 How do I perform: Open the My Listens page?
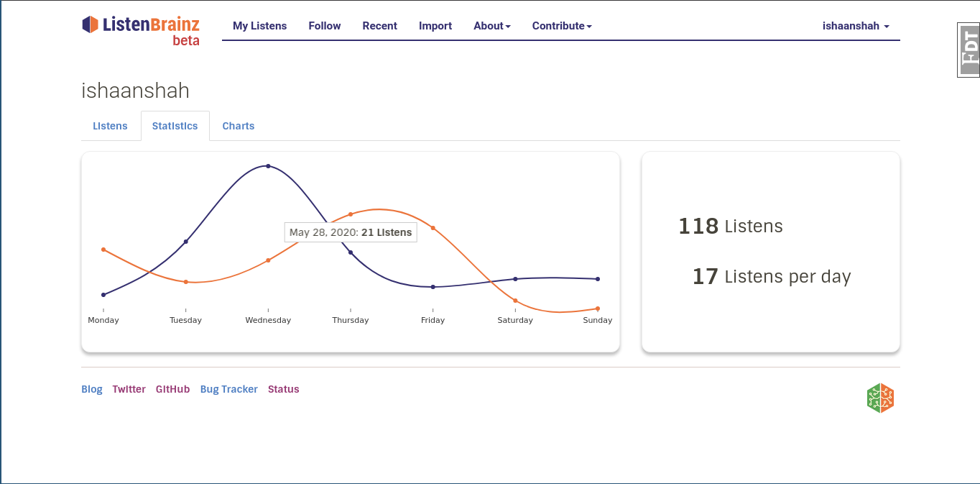259,26
